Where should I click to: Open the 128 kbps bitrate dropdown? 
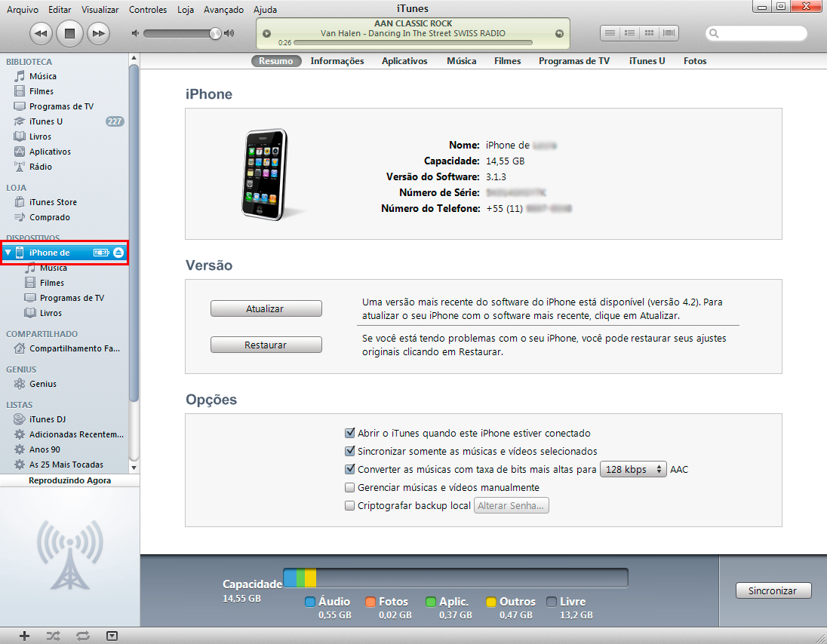(x=633, y=469)
